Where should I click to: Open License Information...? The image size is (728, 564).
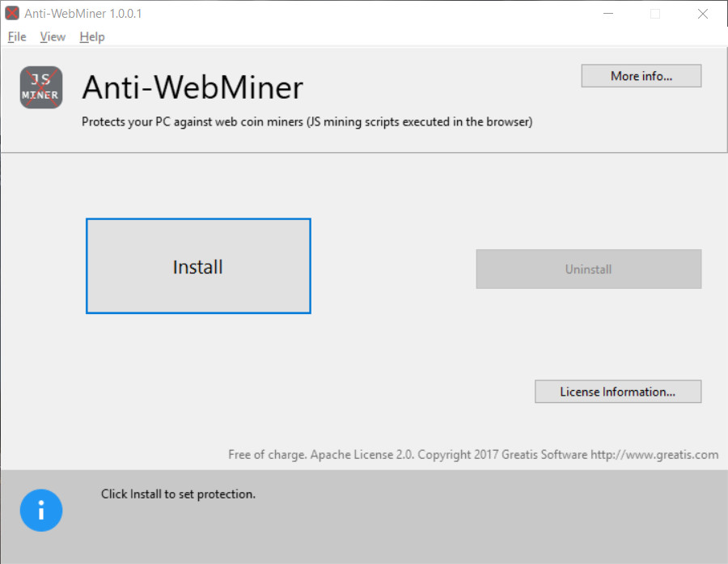click(618, 392)
